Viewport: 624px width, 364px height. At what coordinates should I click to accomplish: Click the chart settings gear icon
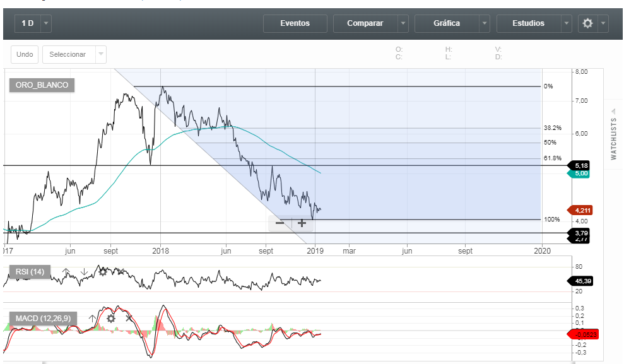tap(587, 23)
